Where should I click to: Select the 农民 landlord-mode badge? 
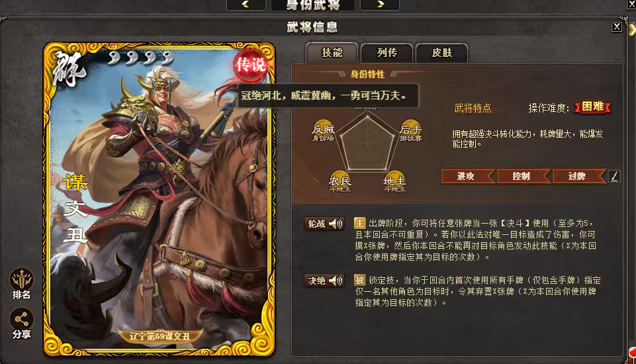(x=340, y=181)
